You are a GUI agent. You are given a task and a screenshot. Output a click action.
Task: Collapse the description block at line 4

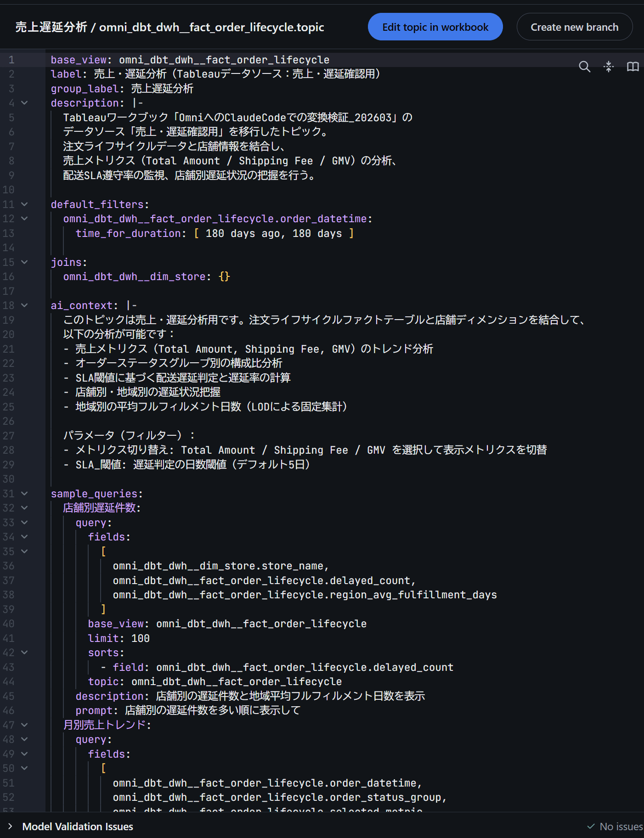pos(24,103)
